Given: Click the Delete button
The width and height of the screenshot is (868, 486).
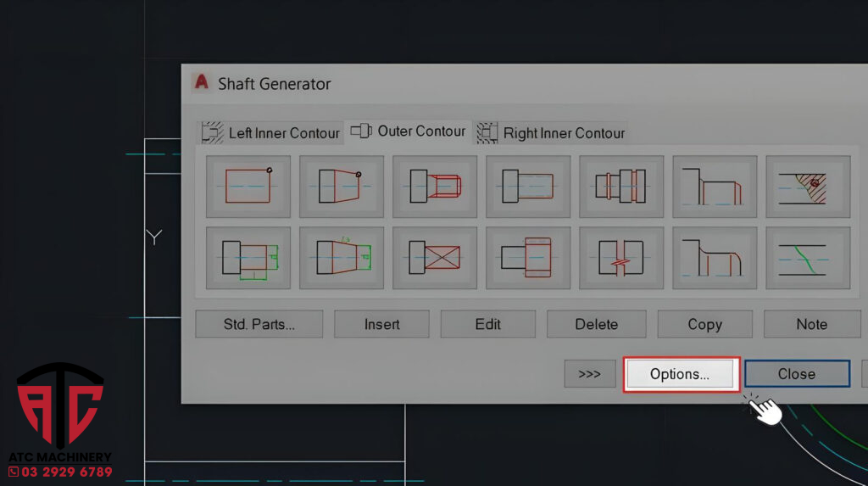Looking at the screenshot, I should (x=597, y=324).
